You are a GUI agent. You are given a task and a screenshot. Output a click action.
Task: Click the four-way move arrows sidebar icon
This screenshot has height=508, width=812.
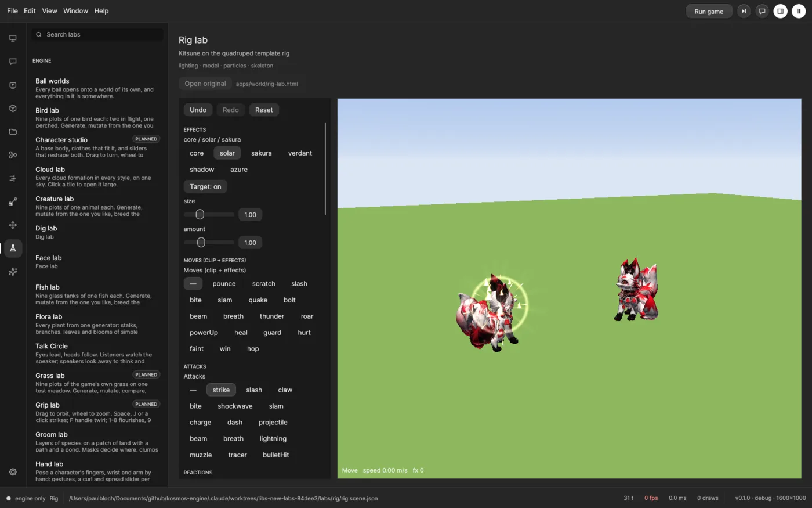13,225
